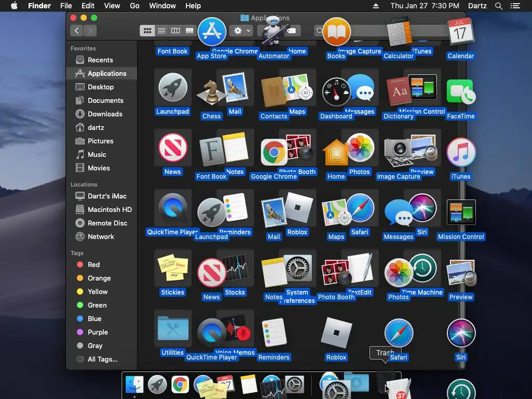Click the Dartz user name in the menu bar
Screen dimensions: 532x399
[477, 6]
